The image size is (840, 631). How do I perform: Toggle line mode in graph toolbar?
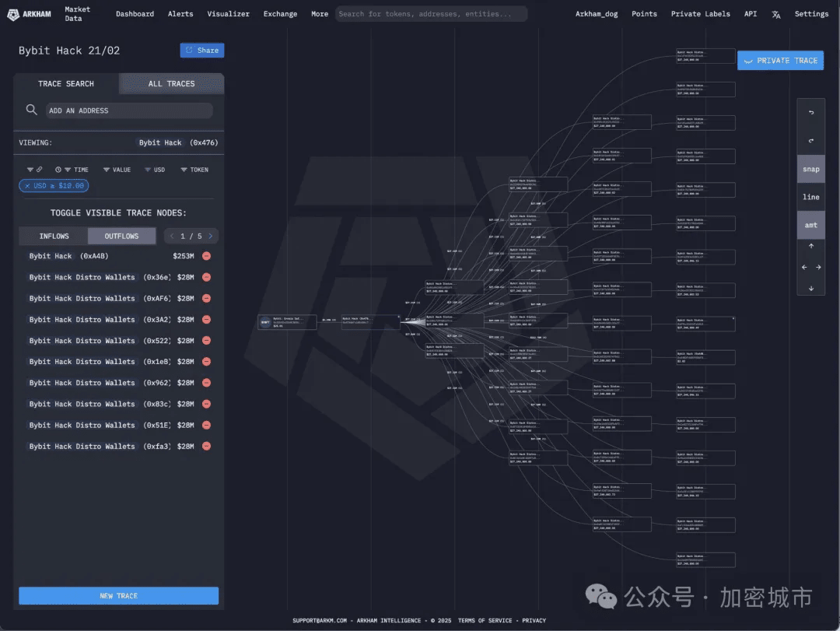(810, 198)
